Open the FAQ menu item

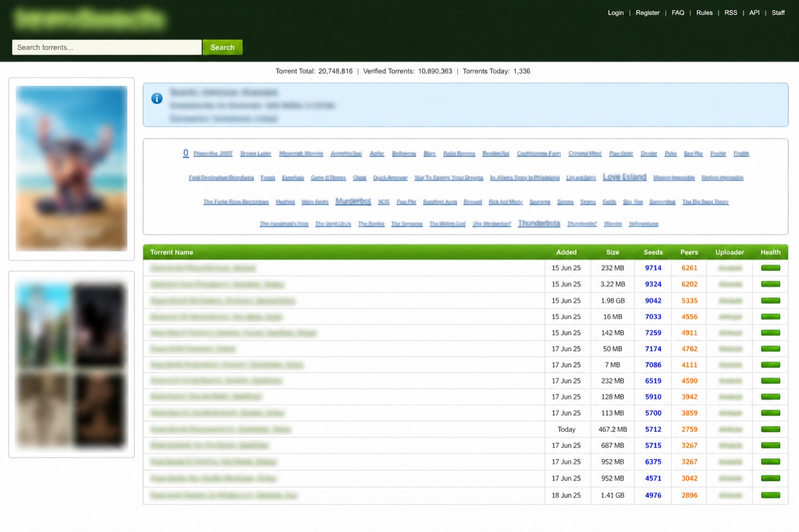[x=678, y=13]
